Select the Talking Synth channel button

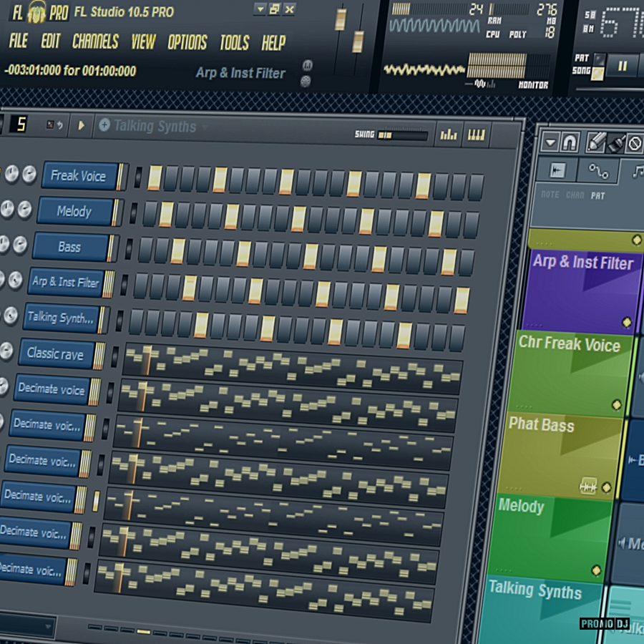61,318
